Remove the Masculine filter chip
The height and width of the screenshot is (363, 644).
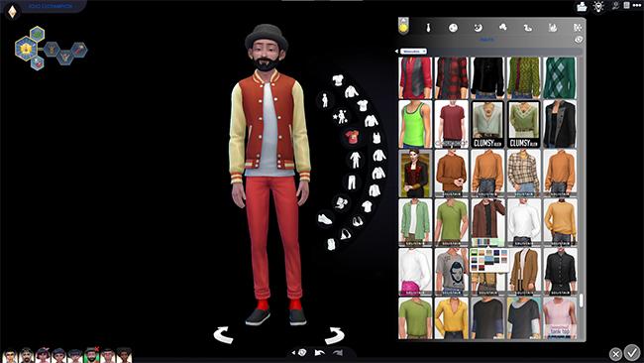coord(413,52)
